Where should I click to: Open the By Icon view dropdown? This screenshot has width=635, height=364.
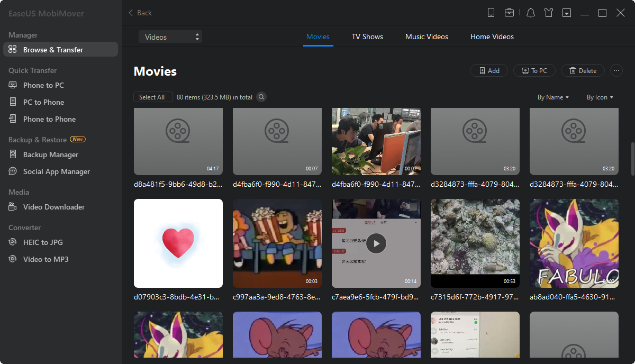(x=600, y=97)
